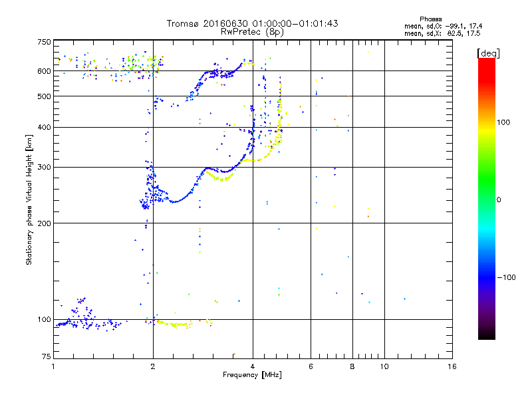Click the '200' height axis label
This screenshot has height=399, width=532.
[x=44, y=223]
